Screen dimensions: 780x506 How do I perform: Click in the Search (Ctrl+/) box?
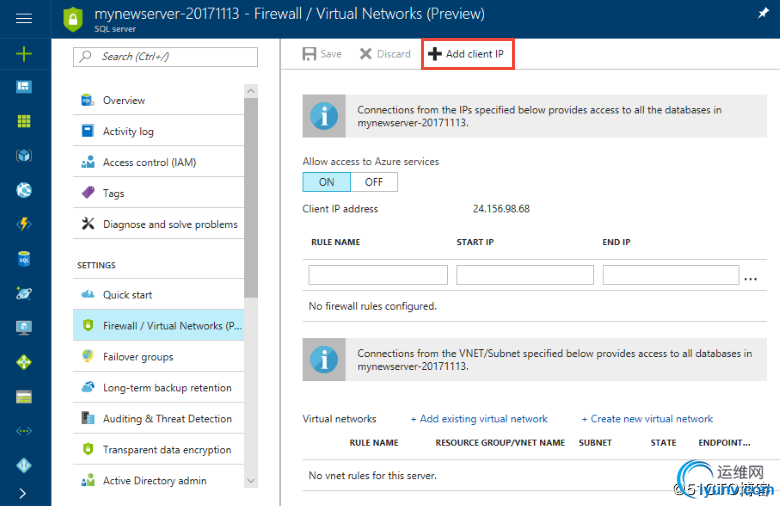165,57
